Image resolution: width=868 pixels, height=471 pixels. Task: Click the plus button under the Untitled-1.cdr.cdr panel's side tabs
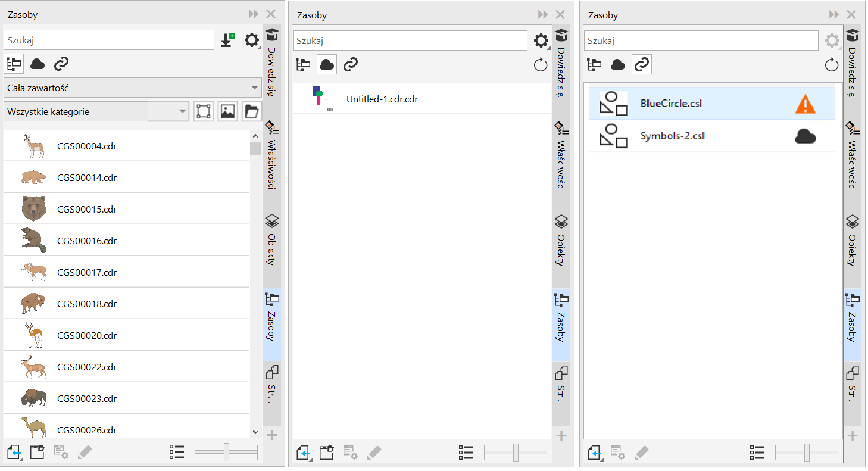[x=561, y=435]
